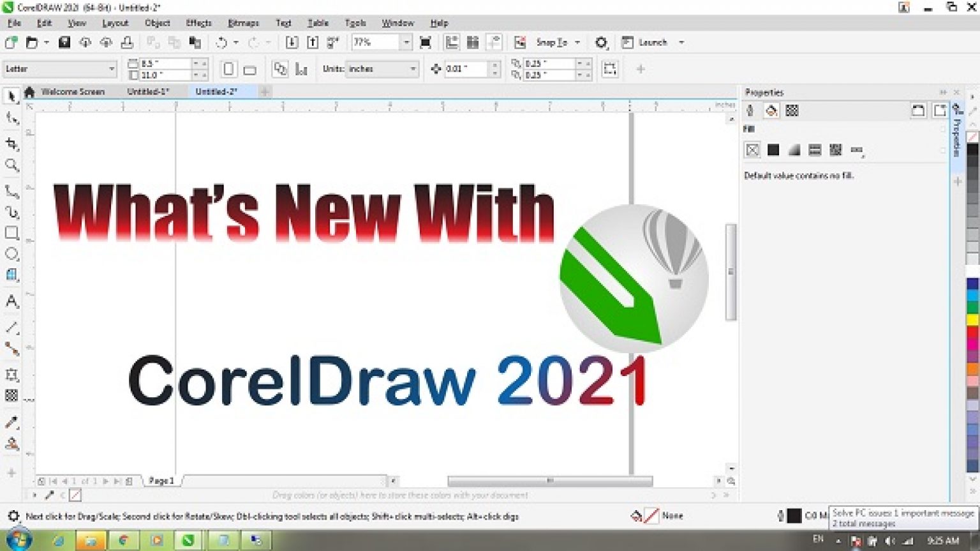Click the Export icon

(x=313, y=43)
